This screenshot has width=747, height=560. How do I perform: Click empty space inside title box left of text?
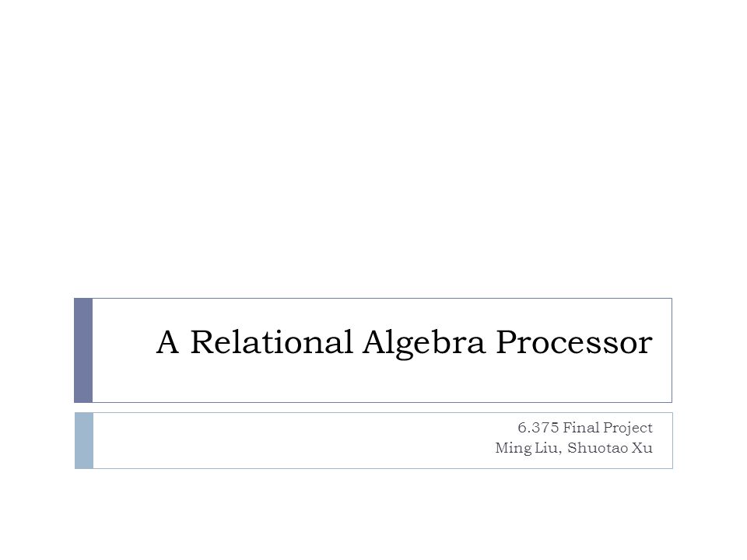[x=124, y=350]
